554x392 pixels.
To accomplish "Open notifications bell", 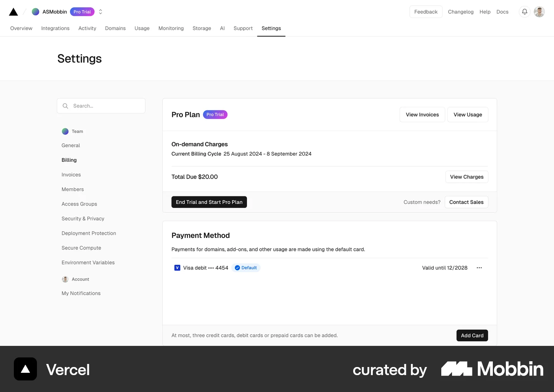I will pyautogui.click(x=524, y=12).
